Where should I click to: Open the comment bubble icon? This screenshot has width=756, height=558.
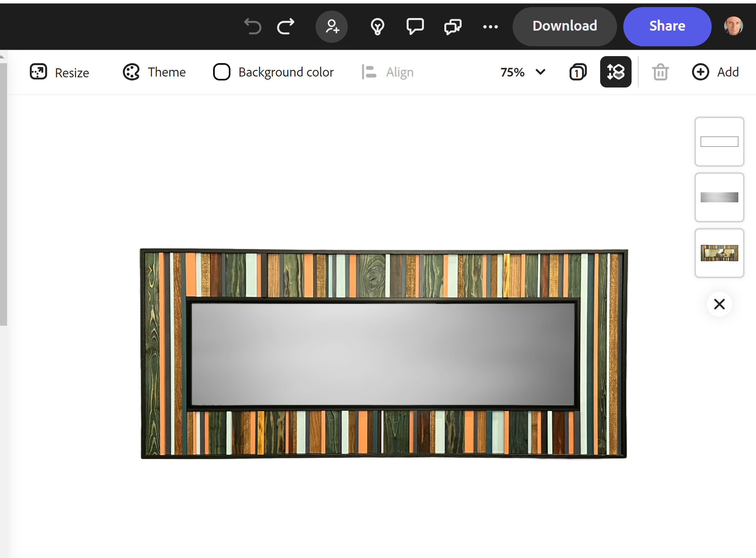[415, 27]
